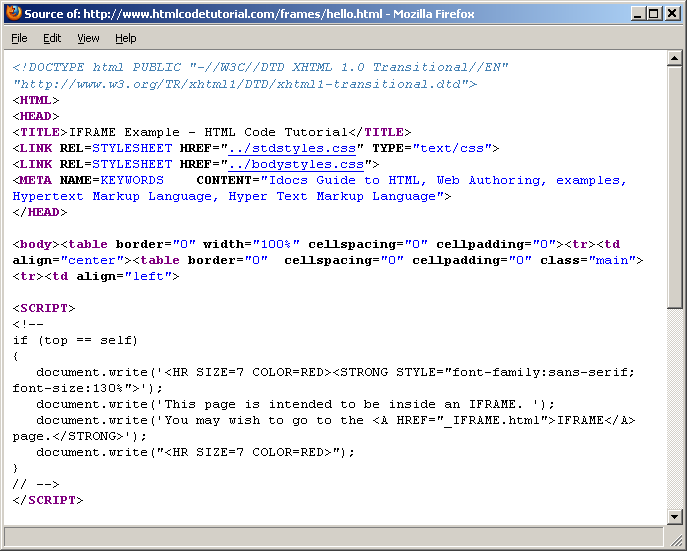Click the scrollbar up arrow
687x551 pixels.
pos(674,58)
